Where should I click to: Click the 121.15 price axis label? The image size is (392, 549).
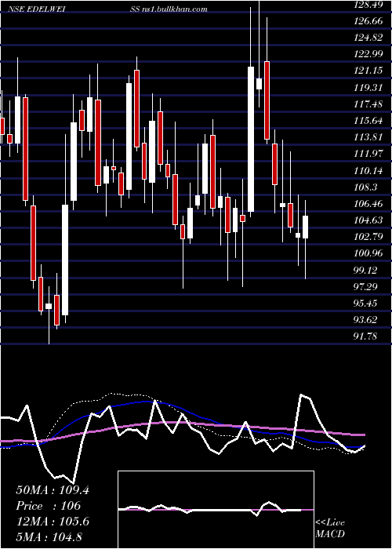click(368, 71)
